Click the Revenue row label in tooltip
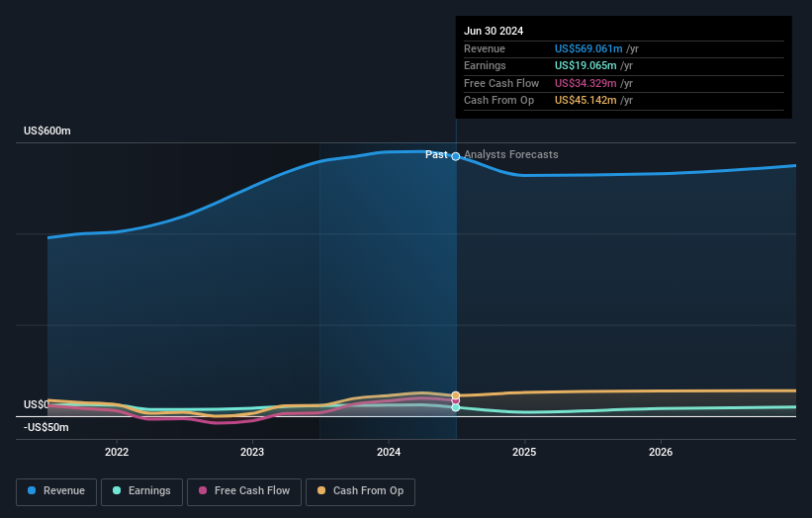 tap(485, 48)
